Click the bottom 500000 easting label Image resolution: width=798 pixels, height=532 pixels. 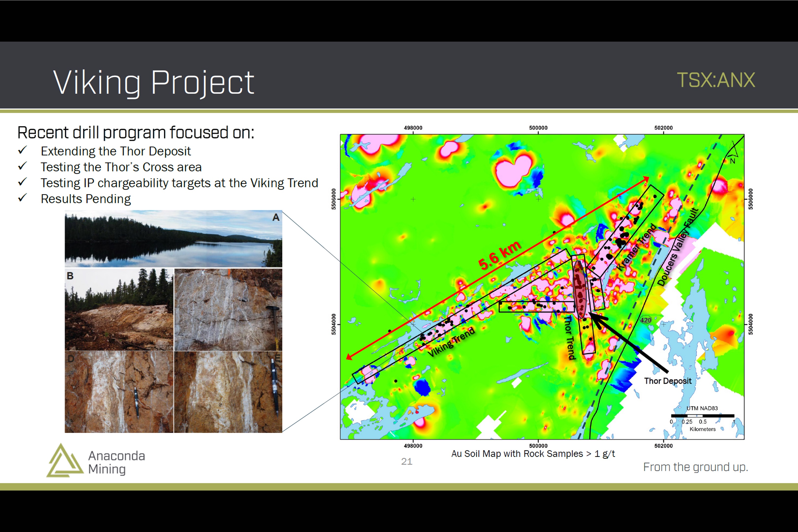[538, 446]
